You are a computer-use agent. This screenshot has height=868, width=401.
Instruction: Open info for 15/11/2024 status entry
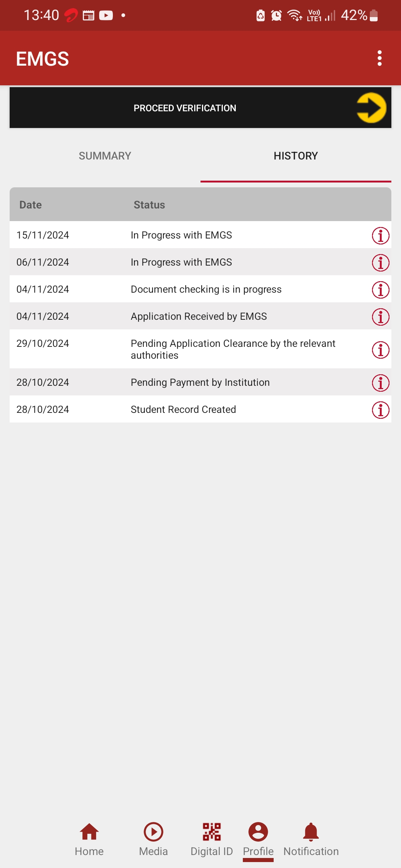coord(381,236)
